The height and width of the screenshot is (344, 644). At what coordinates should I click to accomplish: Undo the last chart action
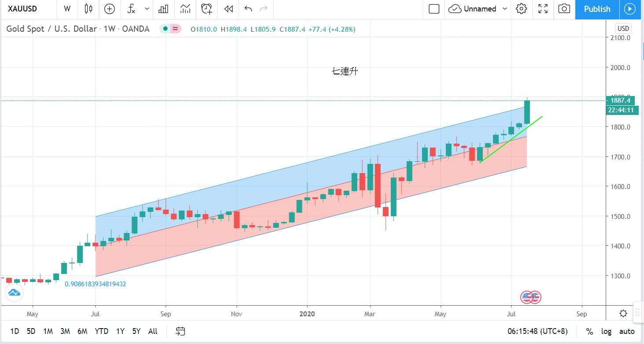click(248, 9)
